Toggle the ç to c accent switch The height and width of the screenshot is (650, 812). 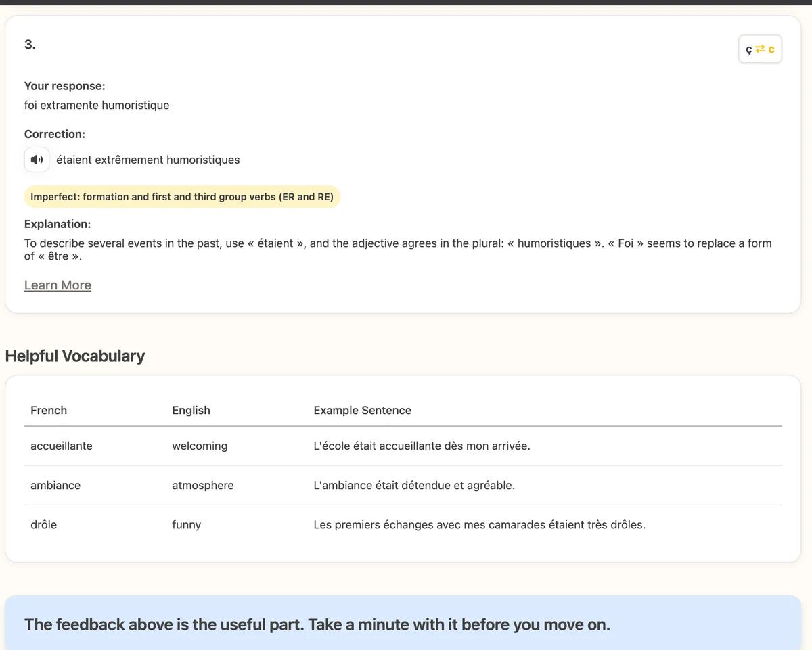760,49
